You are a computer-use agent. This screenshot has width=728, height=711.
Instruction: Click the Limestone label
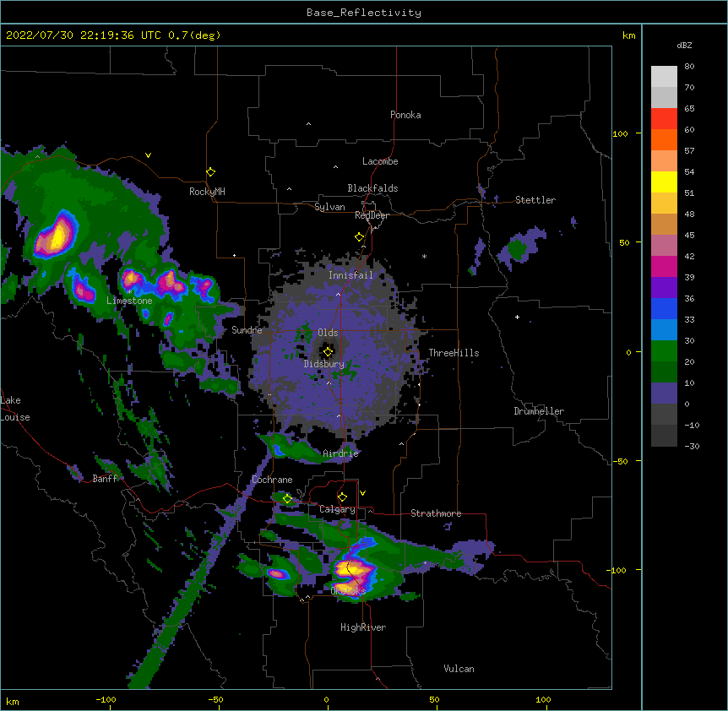(129, 301)
